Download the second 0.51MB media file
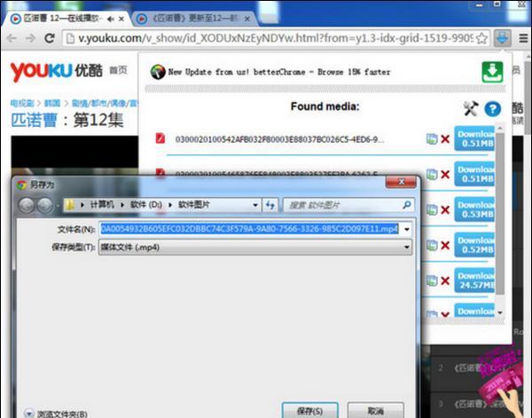 (x=474, y=174)
